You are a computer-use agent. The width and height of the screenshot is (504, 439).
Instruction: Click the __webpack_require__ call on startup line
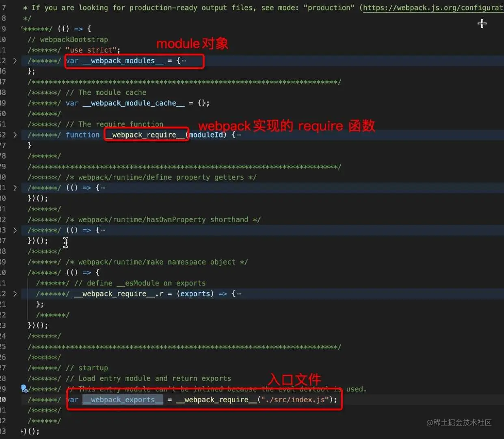point(216,400)
